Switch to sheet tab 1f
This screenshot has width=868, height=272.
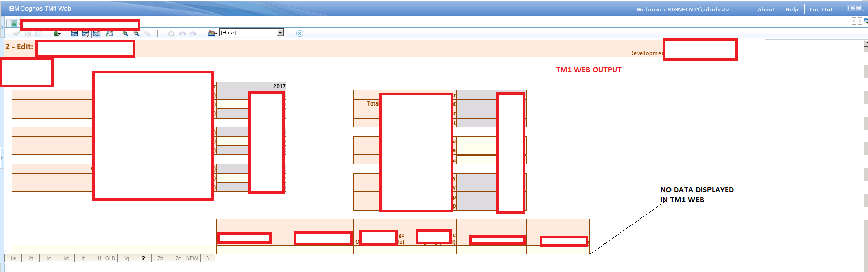[83, 258]
